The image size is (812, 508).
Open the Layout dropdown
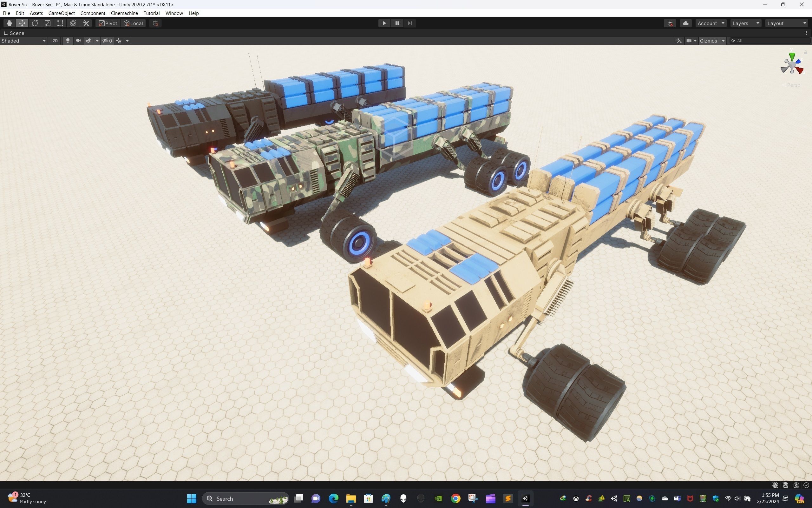787,23
